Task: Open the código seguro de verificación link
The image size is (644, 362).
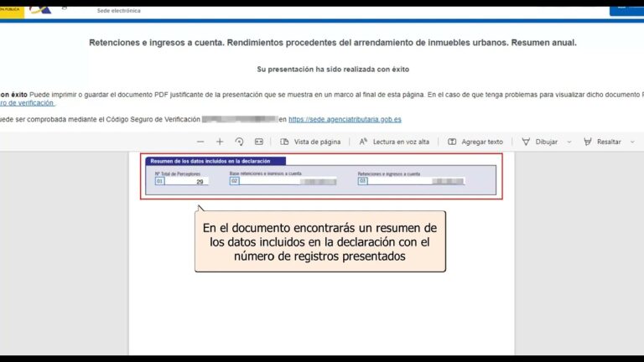Action: click(x=27, y=103)
